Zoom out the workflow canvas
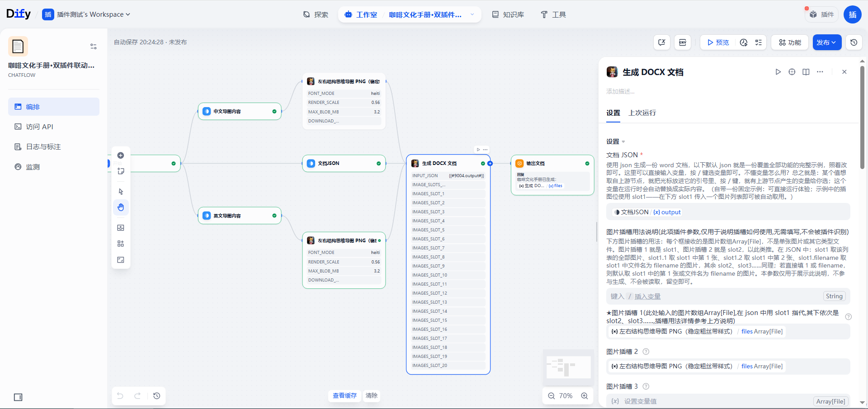Image resolution: width=868 pixels, height=409 pixels. pos(552,396)
